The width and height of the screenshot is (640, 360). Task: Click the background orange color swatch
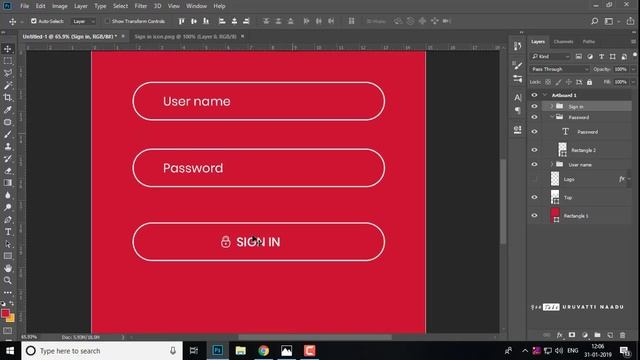tap(11, 318)
